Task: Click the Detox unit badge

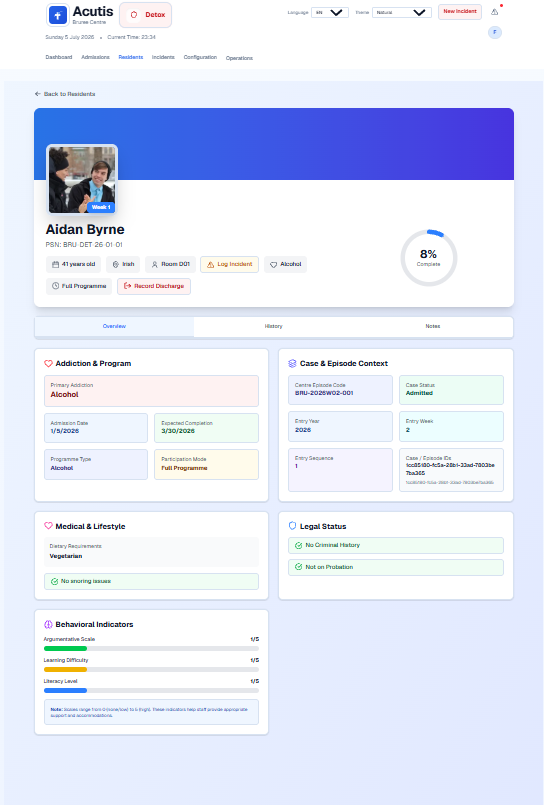Action: coord(145,15)
